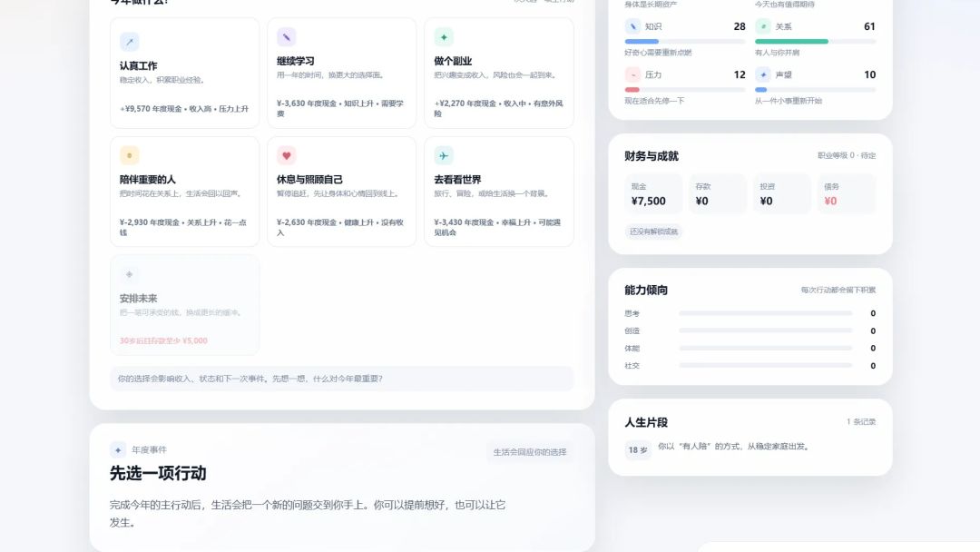Click the 完成今年的主行动后 description paragraph
The width and height of the screenshot is (980, 552).
click(308, 513)
